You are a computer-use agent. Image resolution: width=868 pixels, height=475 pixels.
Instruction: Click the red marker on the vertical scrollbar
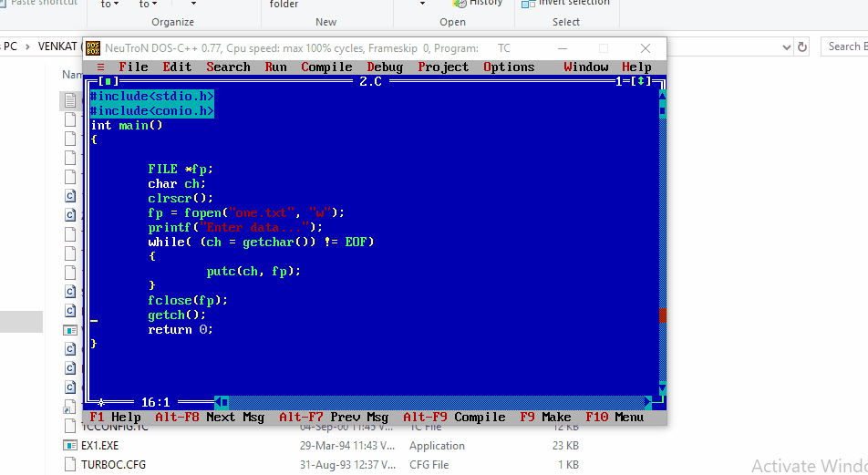(662, 315)
